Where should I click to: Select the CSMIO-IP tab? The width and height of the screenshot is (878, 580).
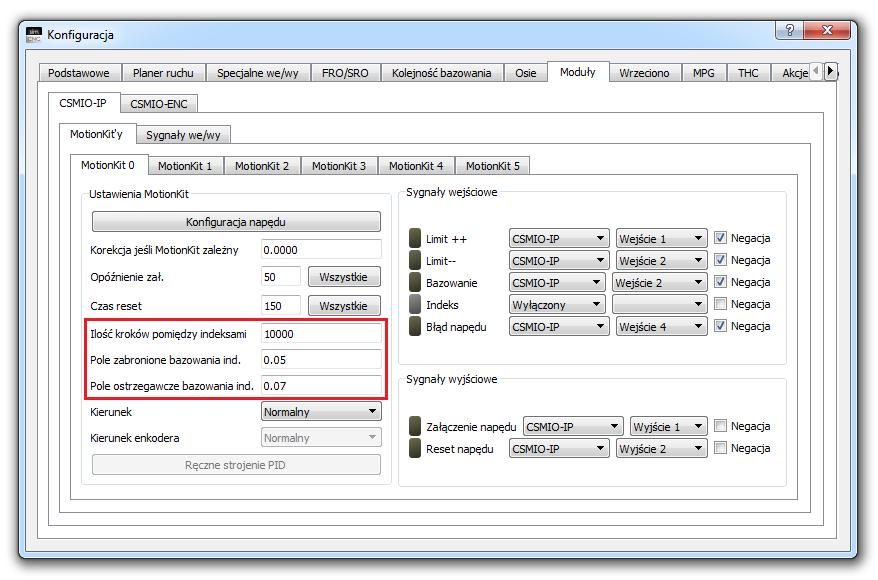coord(83,103)
